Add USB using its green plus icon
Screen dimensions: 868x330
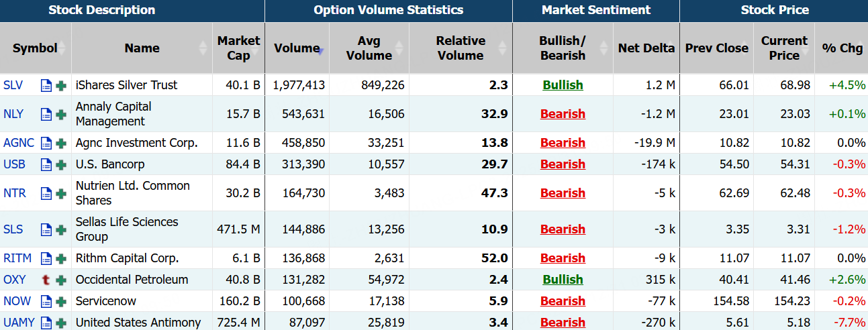coord(61,164)
